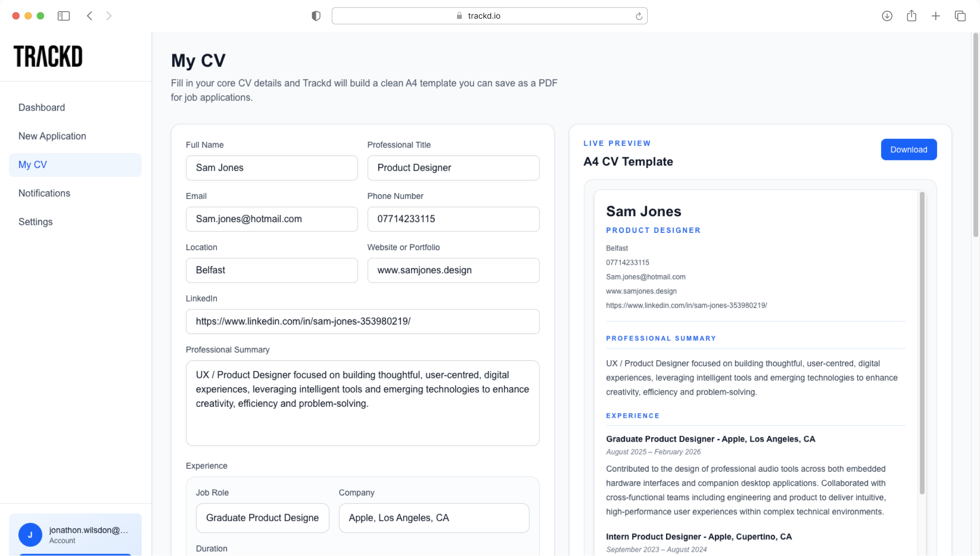This screenshot has width=980, height=556.
Task: Open Settings in the sidebar
Action: tap(35, 222)
